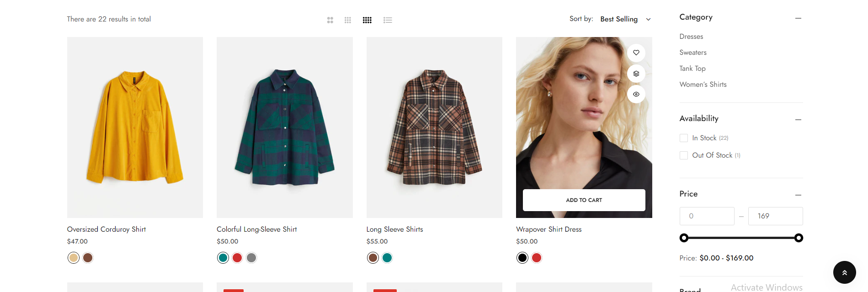Image resolution: width=868 pixels, height=292 pixels.
Task: Open the Dresses category
Action: point(691,37)
